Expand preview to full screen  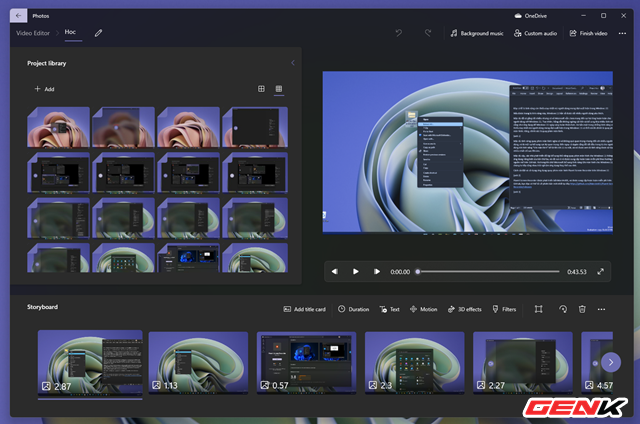click(x=600, y=271)
